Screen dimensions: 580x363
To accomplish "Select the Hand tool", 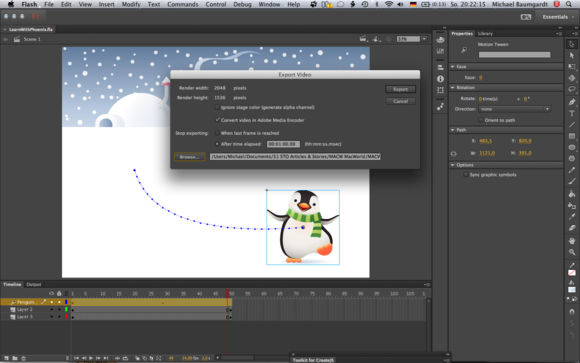I will (572, 241).
